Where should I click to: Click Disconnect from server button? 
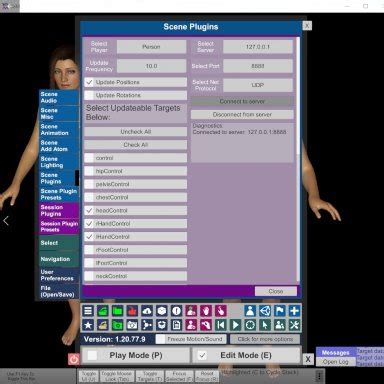coord(242,114)
